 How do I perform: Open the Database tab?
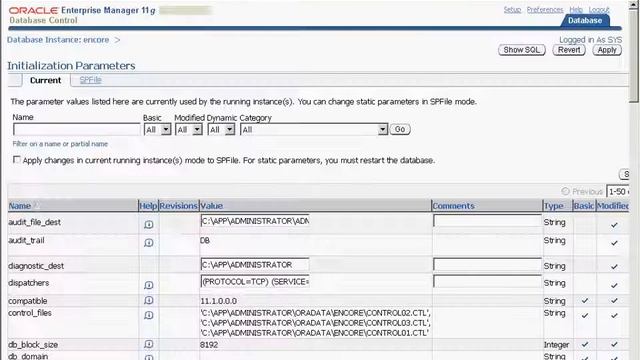point(585,20)
